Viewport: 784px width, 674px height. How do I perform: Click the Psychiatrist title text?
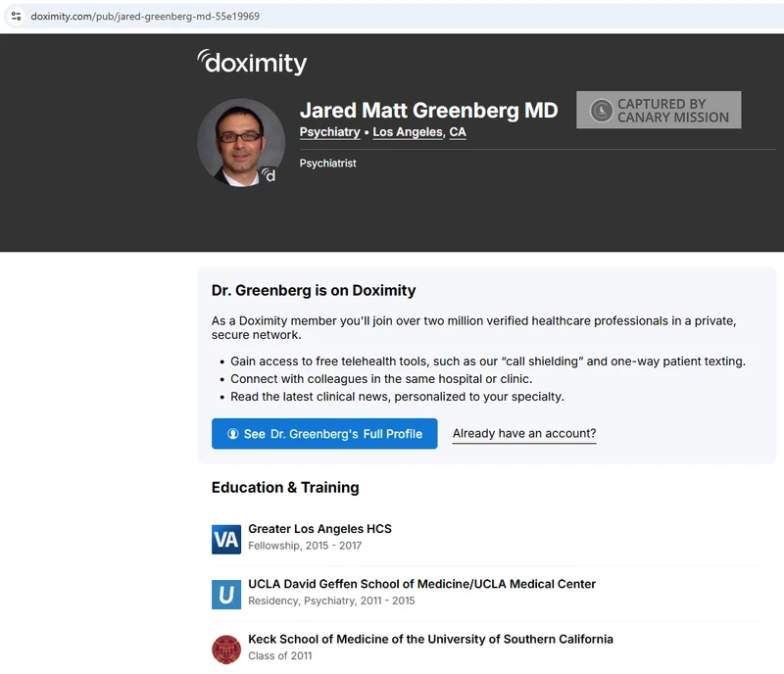coord(327,163)
